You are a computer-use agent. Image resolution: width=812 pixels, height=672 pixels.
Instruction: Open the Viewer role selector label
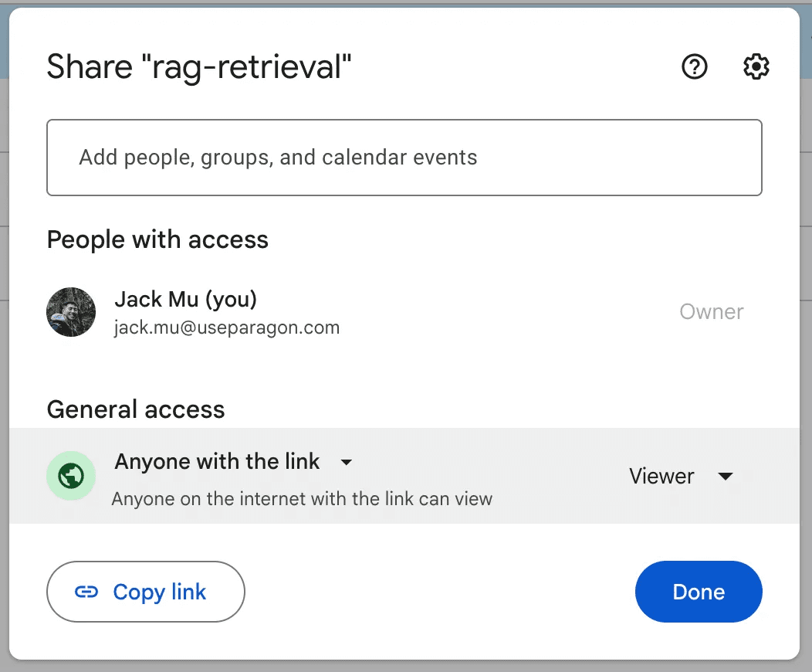[661, 477]
